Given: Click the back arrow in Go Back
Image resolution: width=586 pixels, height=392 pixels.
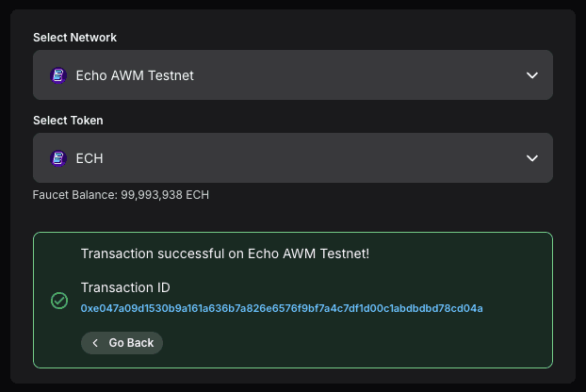Looking at the screenshot, I should (x=95, y=343).
